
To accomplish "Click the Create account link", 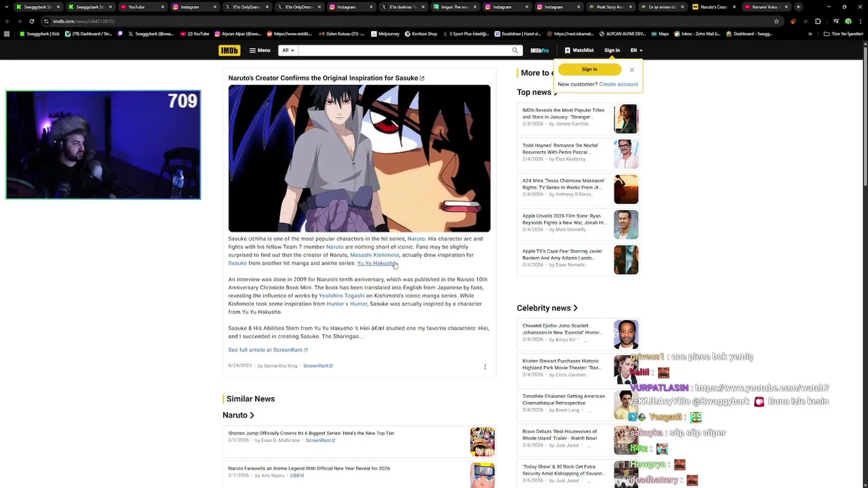I will tap(618, 84).
